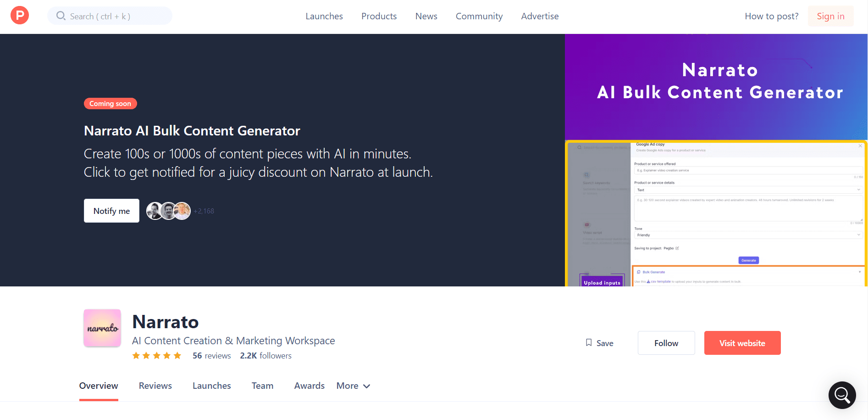Click the Narrato product logo
Screen dimensions: 868x420
(x=102, y=328)
